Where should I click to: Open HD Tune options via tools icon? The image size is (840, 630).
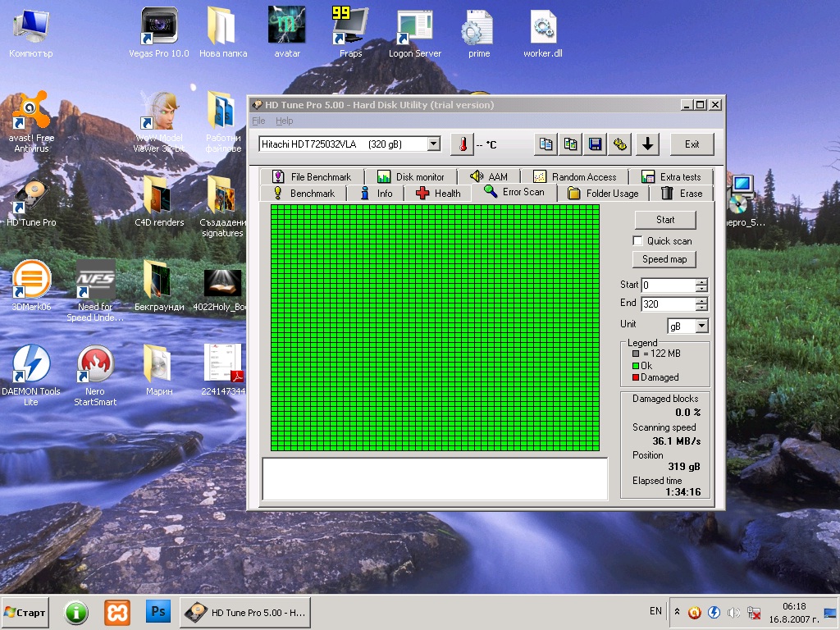click(620, 144)
